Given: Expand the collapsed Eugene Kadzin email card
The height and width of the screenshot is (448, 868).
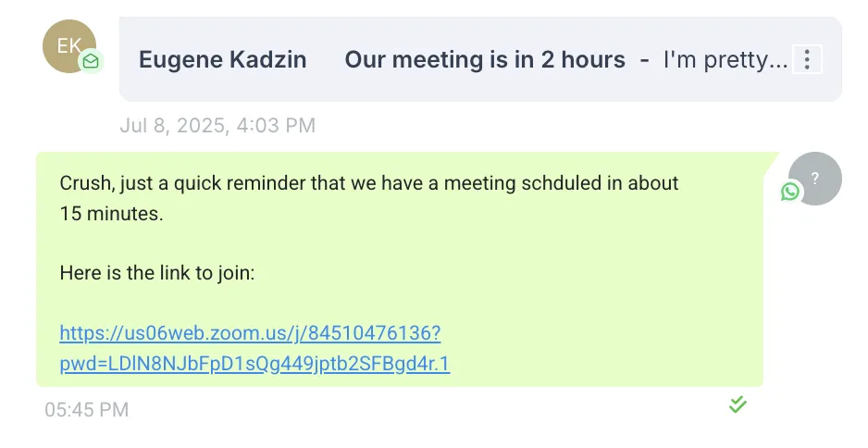Looking at the screenshot, I should click(x=480, y=58).
